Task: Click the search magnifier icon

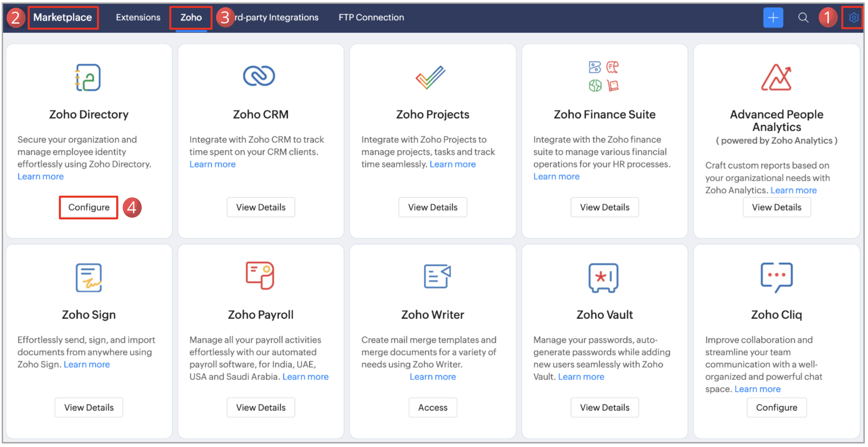Action: coord(803,17)
